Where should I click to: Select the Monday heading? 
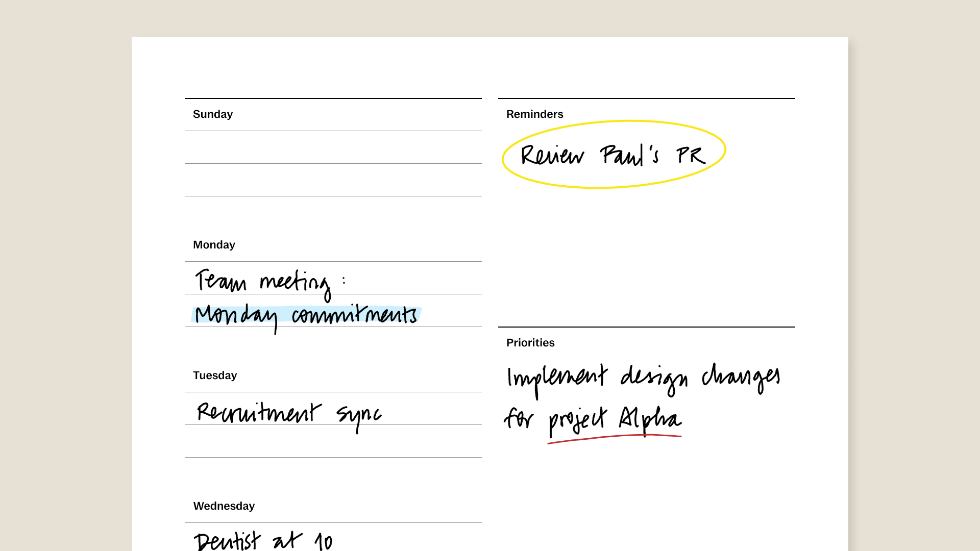pyautogui.click(x=214, y=245)
